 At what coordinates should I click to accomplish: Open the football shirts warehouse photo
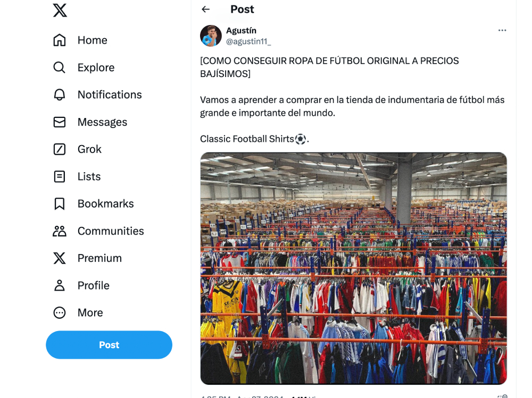[354, 268]
